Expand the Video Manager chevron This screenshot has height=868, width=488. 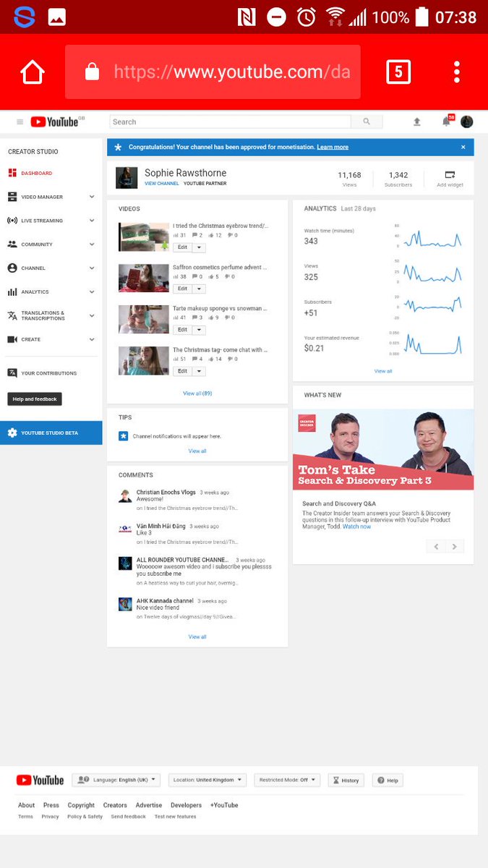pos(92,197)
